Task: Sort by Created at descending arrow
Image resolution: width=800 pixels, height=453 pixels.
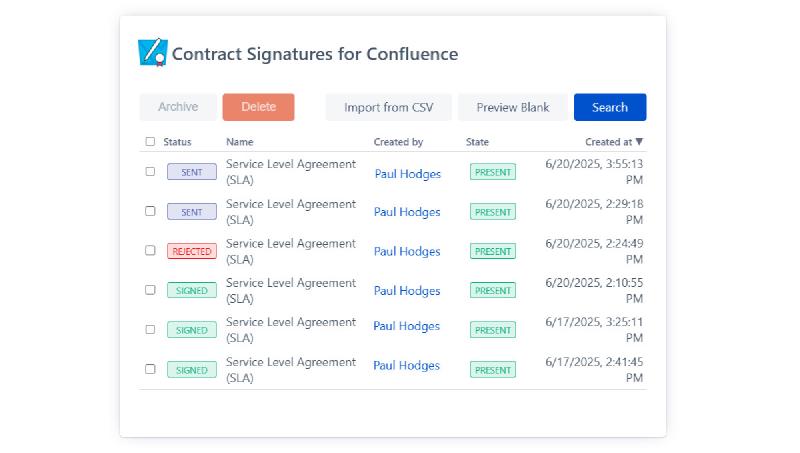Action: (x=639, y=141)
